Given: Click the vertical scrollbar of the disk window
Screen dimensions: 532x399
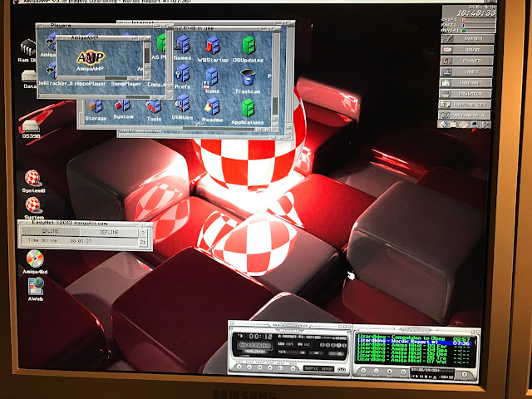Looking at the screenshot, I should 275,73.
